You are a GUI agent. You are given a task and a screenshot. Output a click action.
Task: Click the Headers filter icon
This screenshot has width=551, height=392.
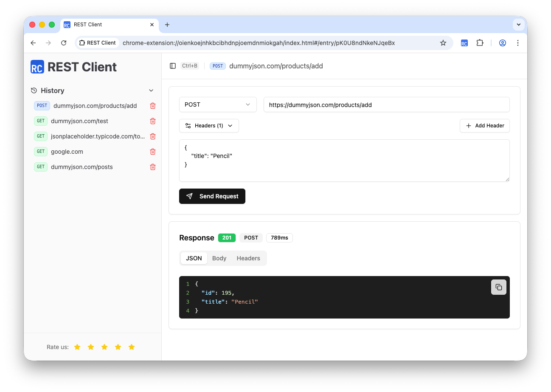click(188, 125)
